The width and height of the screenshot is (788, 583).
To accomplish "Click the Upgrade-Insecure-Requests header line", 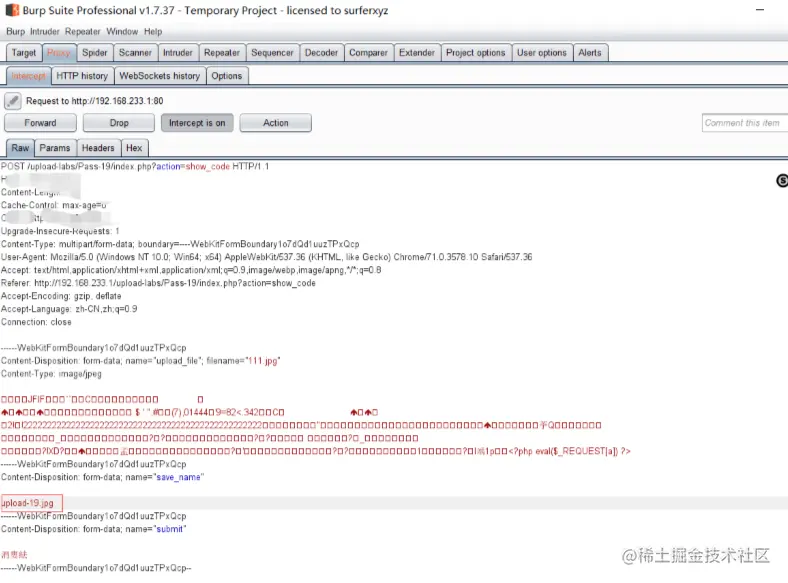I will pyautogui.click(x=60, y=231).
